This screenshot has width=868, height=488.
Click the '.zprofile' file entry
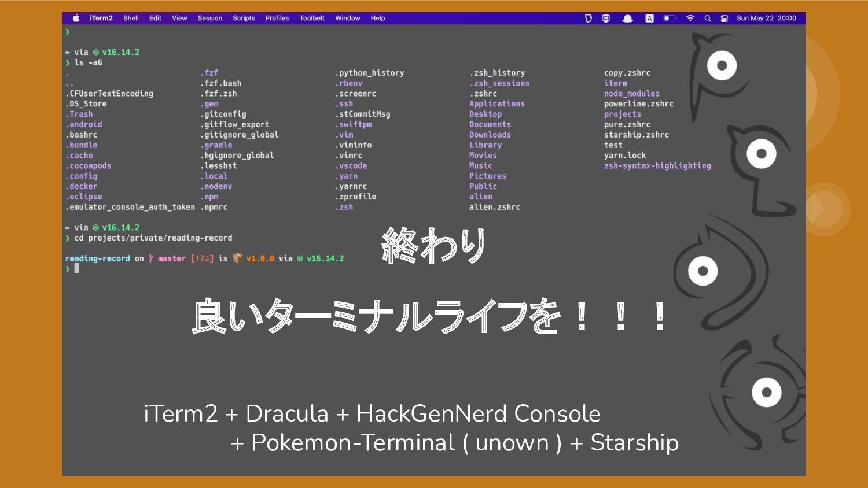(x=356, y=197)
